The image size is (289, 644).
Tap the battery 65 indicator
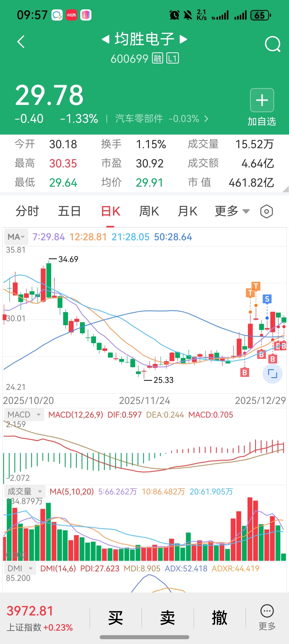(261, 15)
